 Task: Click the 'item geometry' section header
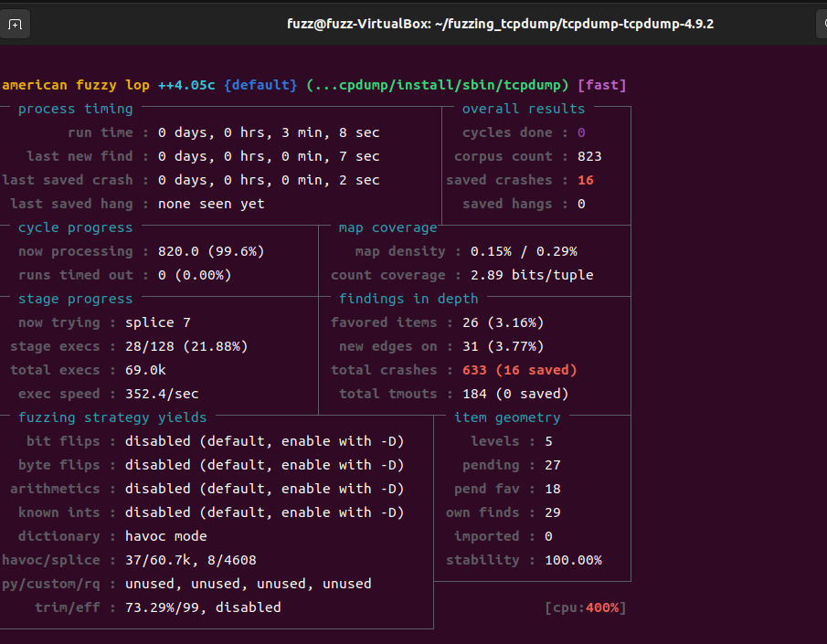[x=507, y=417]
